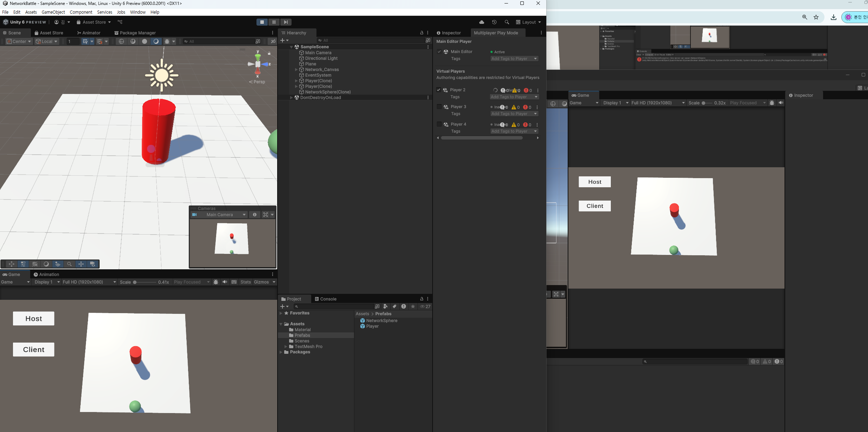Click the Client button in Game view
Image resolution: width=868 pixels, height=432 pixels.
pyautogui.click(x=34, y=350)
